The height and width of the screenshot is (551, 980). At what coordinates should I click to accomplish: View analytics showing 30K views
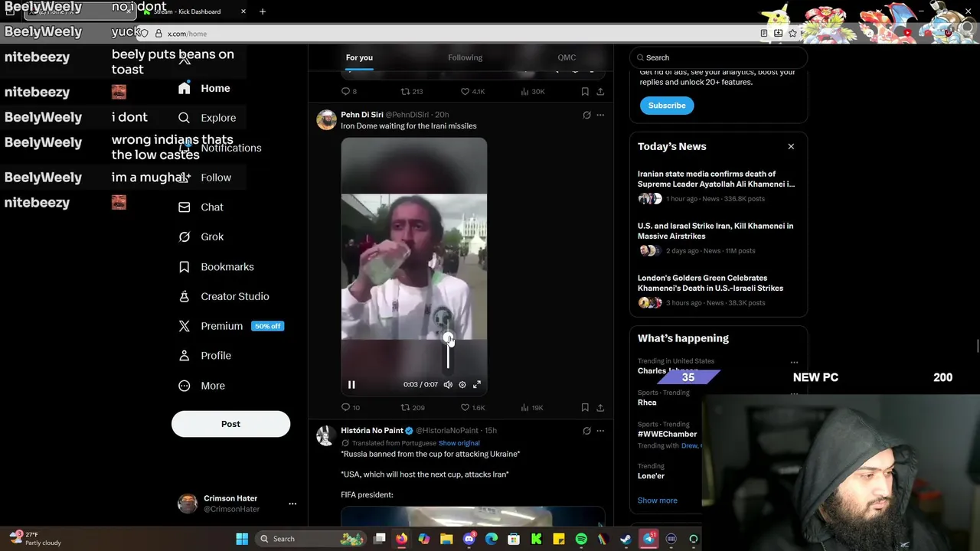532,91
